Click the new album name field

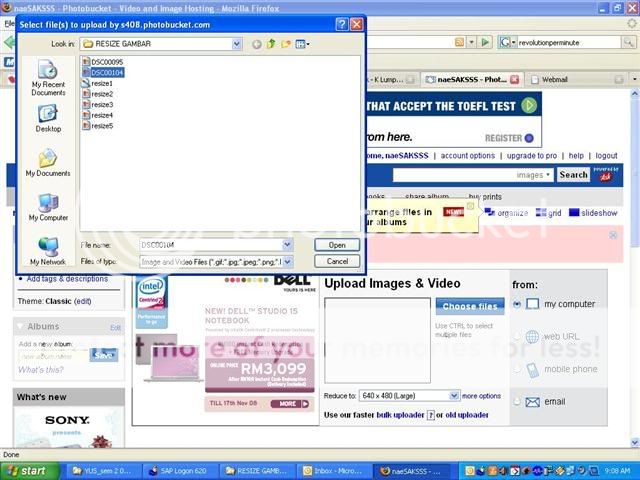(53, 356)
